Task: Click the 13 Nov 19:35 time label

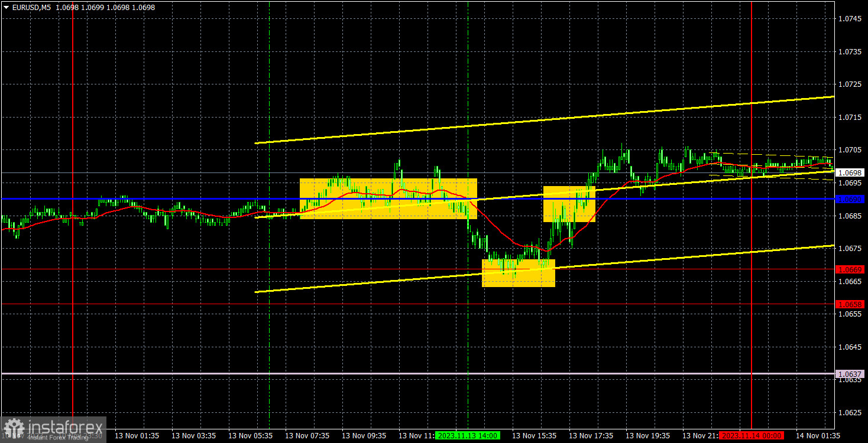Action: (x=648, y=435)
